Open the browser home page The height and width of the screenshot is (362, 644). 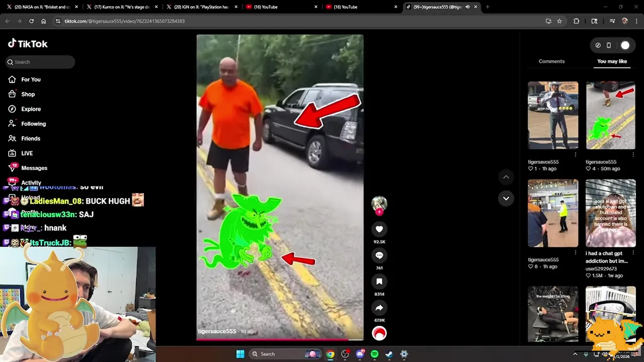click(43, 21)
